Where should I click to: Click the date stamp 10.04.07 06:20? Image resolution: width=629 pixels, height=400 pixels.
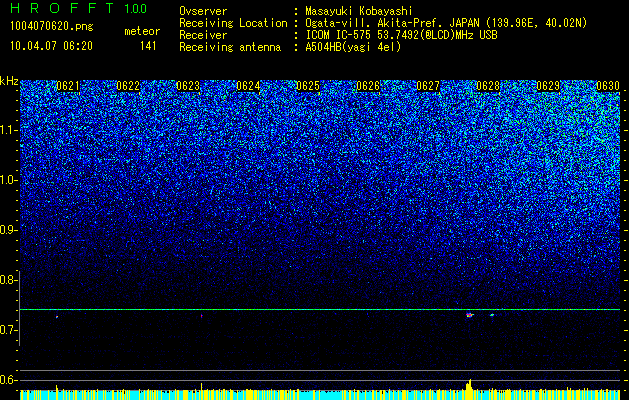click(51, 46)
